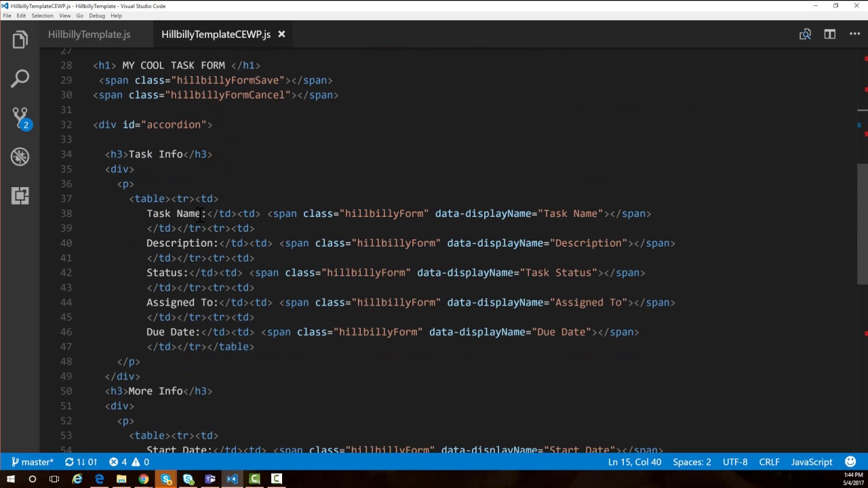The height and width of the screenshot is (488, 868).
Task: Split the editor using the split icon
Action: (x=829, y=34)
